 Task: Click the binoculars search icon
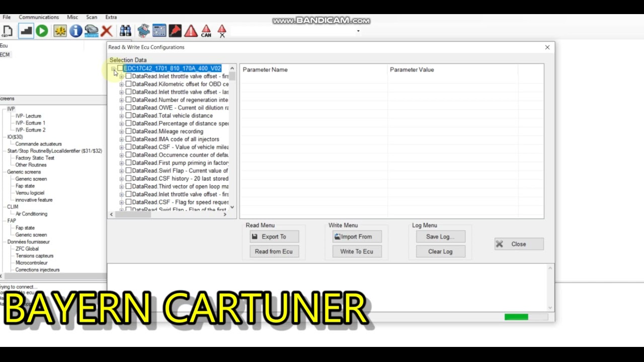tap(125, 31)
